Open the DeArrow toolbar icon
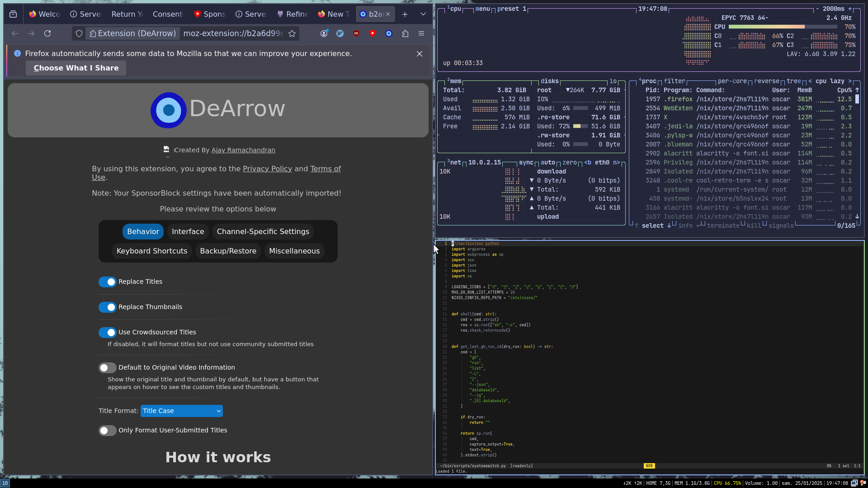 tap(389, 33)
